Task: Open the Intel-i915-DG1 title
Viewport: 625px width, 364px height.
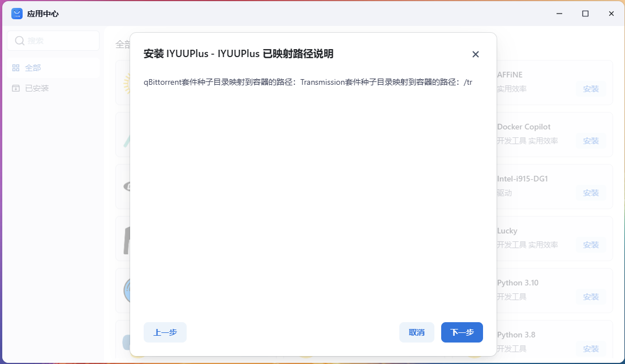Action: coord(523,179)
